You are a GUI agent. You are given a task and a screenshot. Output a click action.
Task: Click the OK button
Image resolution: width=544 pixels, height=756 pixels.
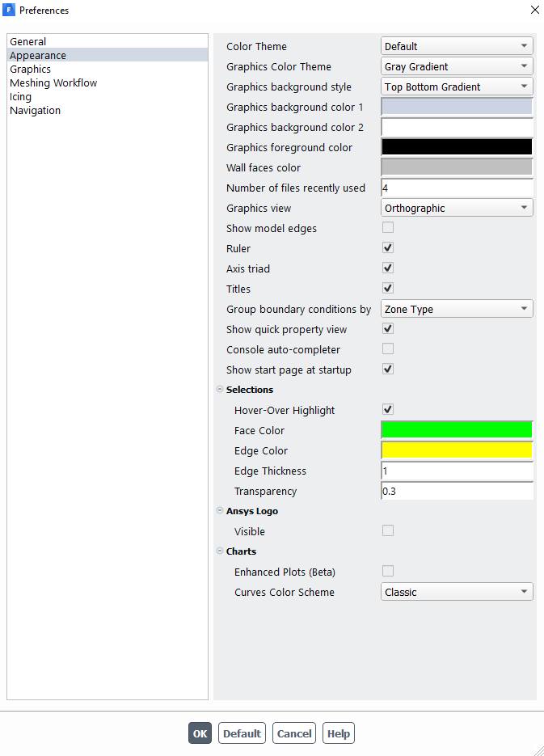[200, 733]
